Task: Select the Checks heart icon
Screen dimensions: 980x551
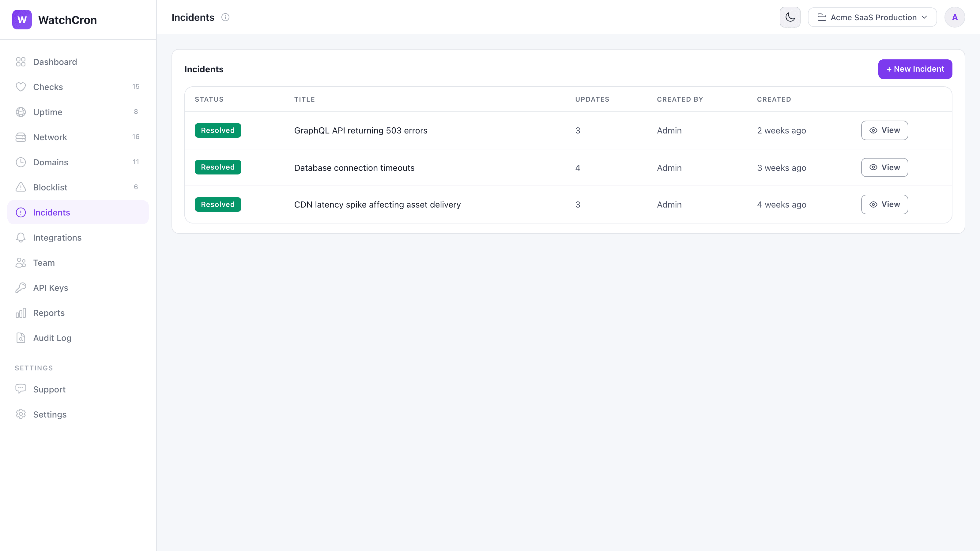Action: pyautogui.click(x=21, y=87)
